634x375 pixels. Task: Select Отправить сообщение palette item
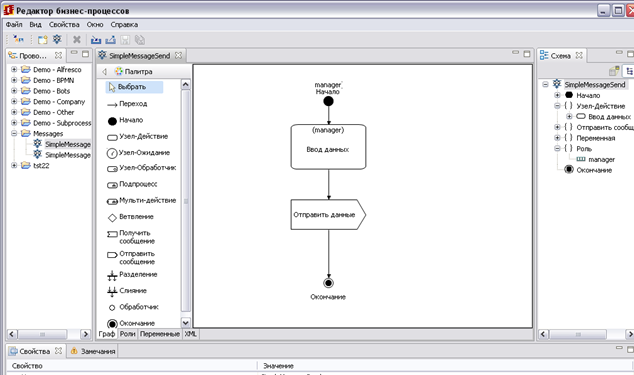(x=131, y=258)
